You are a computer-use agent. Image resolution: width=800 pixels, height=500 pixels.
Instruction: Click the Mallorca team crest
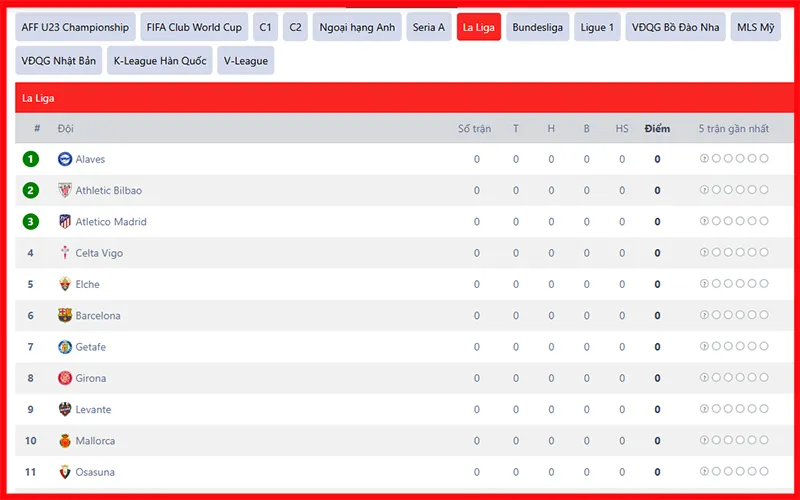tap(65, 441)
